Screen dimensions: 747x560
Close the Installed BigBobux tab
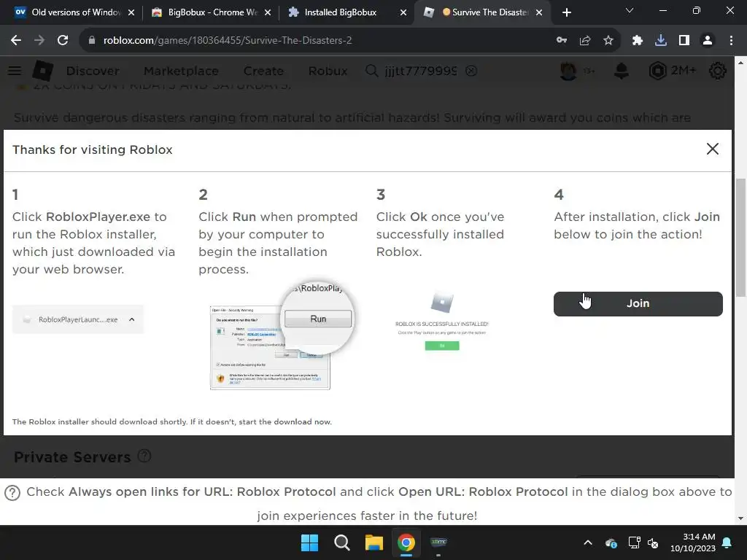point(403,12)
